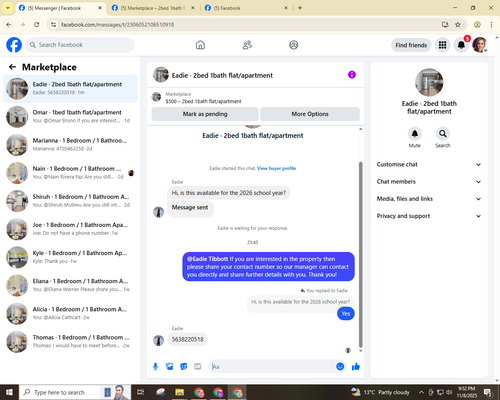
Task: Choose a sticker icon
Action: coord(184,367)
